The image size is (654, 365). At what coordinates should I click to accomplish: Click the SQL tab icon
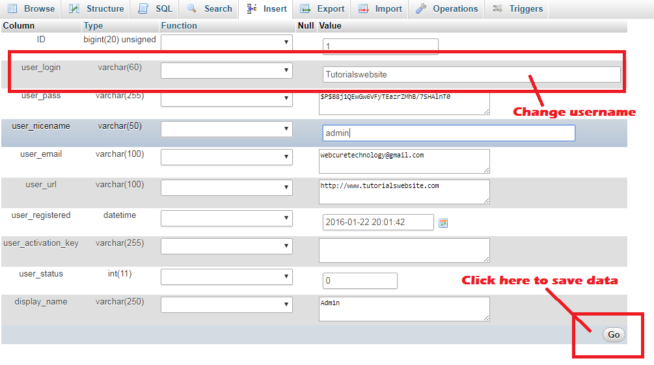143,8
